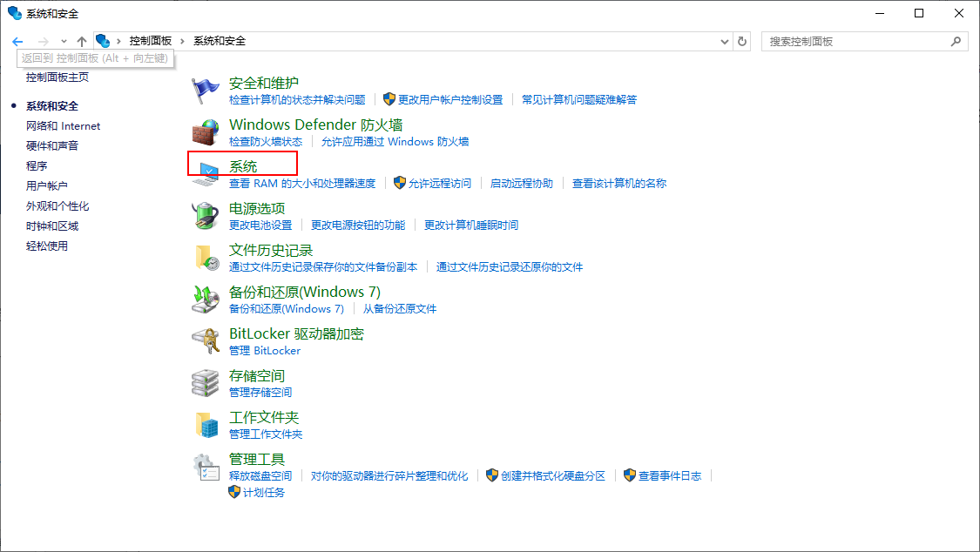Open 外观和个性化 category in sidebar
980x552 pixels.
(57, 205)
